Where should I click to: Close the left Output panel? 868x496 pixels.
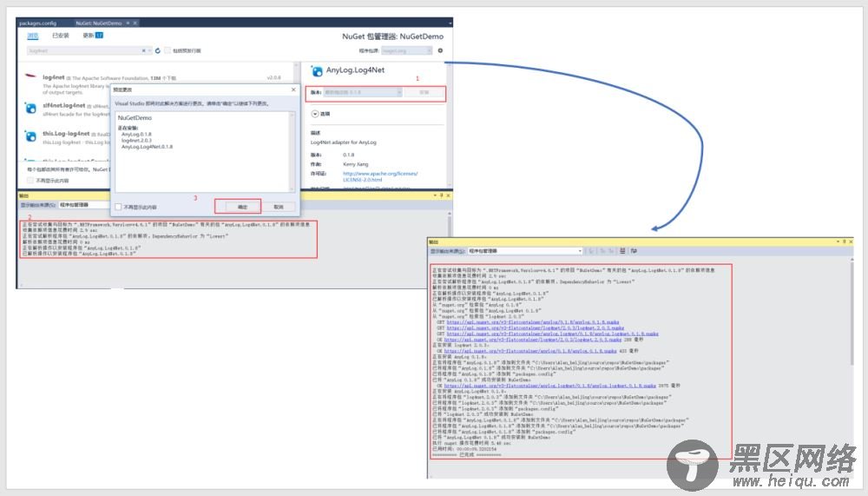click(448, 195)
